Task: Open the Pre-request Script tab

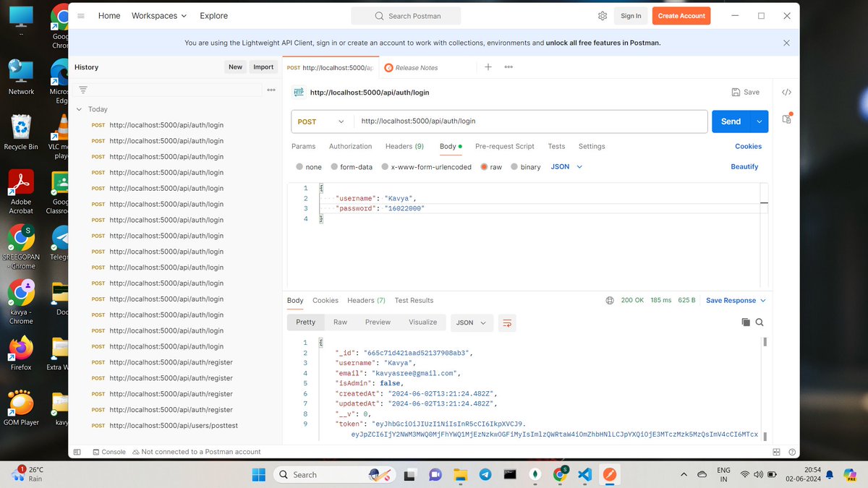Action: [504, 146]
